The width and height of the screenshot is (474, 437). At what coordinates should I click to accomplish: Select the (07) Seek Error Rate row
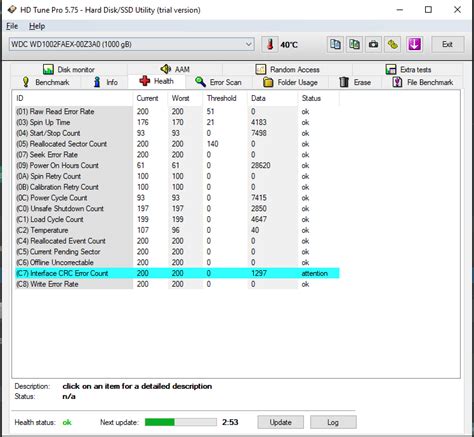(x=177, y=155)
